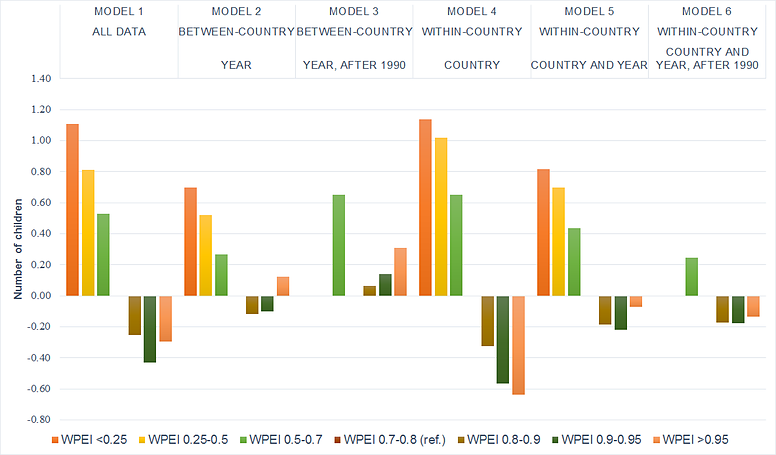The image size is (776, 455).
Task: Click the 1.00 y-axis tick label
Action: [x=41, y=141]
